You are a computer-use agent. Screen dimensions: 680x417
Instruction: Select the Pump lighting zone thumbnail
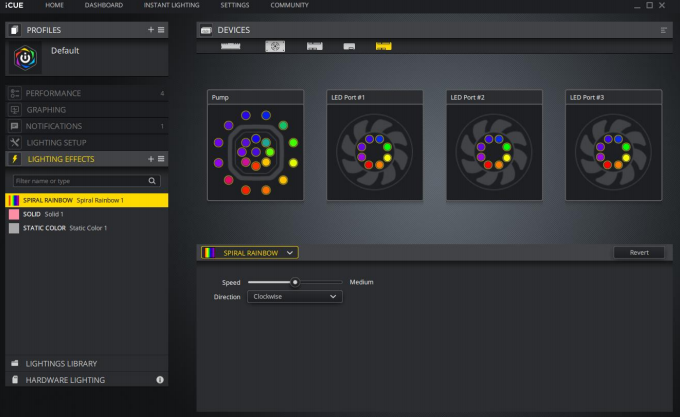pyautogui.click(x=255, y=145)
